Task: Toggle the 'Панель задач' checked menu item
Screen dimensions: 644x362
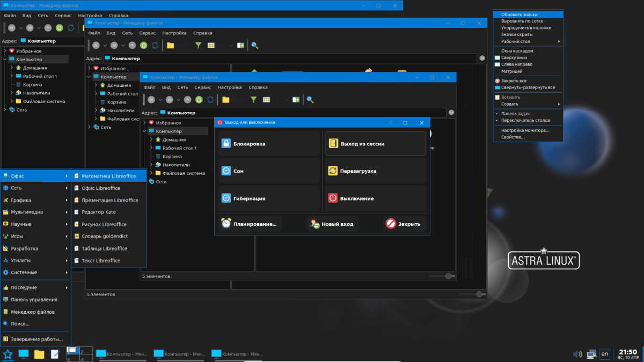Action: [x=528, y=114]
